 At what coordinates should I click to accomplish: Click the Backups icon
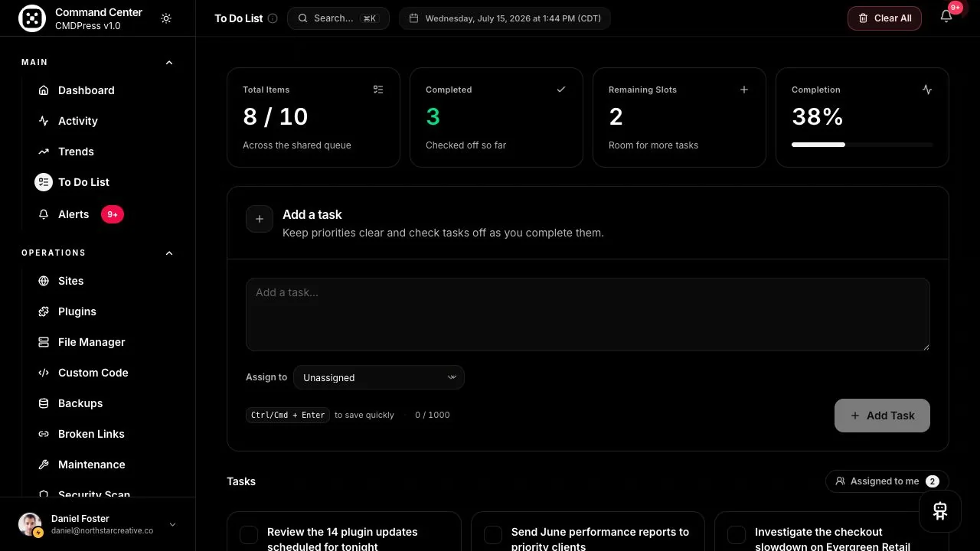pos(44,403)
